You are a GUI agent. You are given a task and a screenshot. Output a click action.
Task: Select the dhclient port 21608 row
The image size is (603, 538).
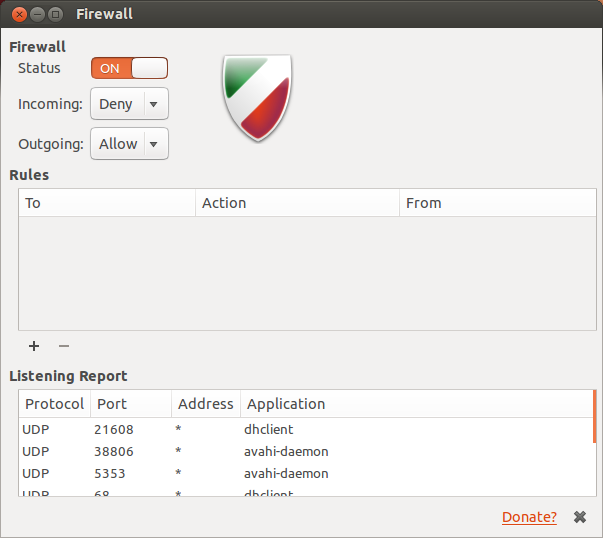click(300, 429)
